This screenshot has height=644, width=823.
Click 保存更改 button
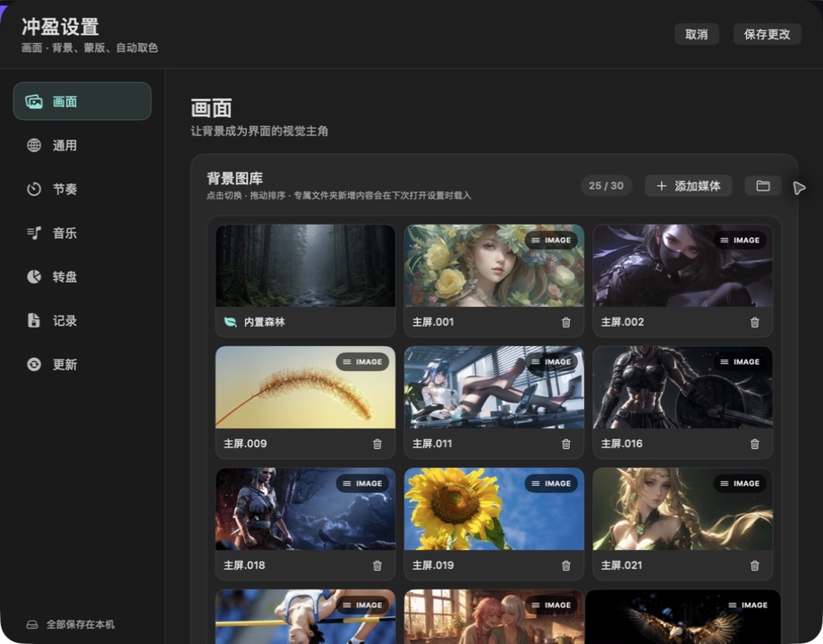(767, 34)
